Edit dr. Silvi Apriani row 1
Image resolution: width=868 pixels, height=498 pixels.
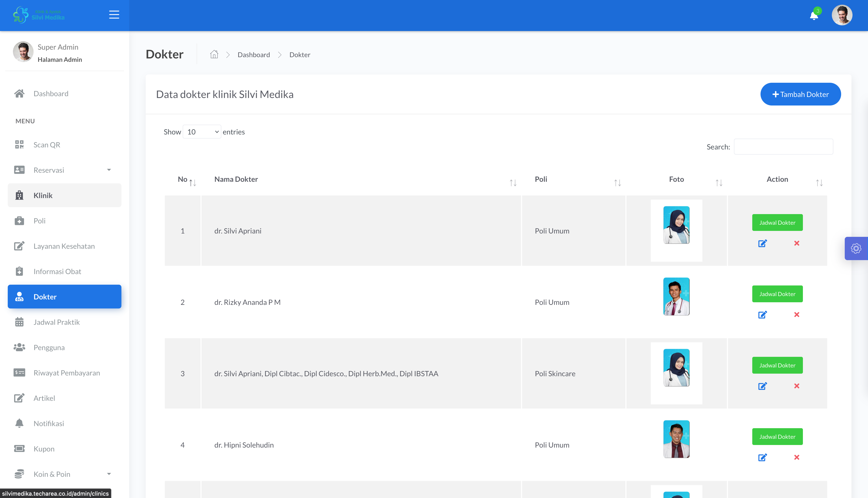762,243
